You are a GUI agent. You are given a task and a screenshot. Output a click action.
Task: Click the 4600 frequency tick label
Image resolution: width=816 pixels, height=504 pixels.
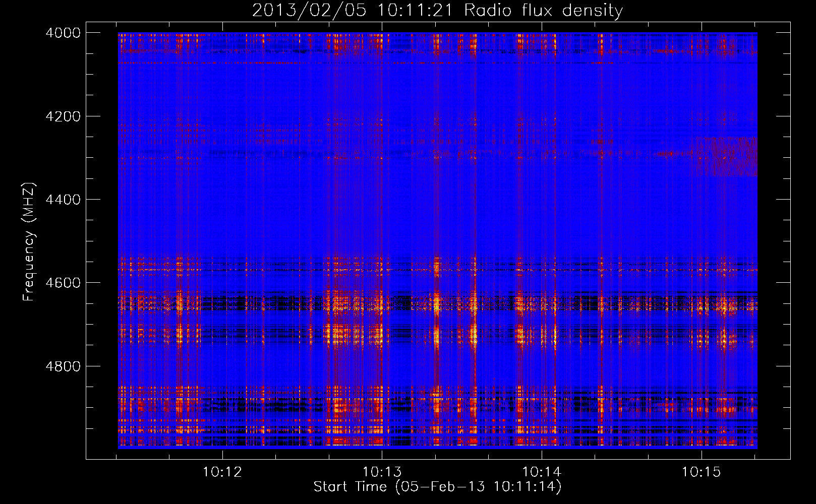[x=63, y=283]
